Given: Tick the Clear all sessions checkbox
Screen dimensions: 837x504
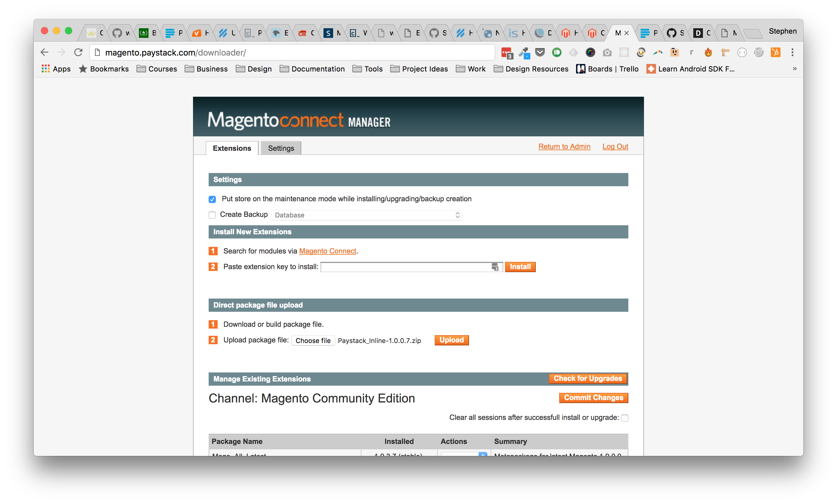Looking at the screenshot, I should tap(624, 418).
